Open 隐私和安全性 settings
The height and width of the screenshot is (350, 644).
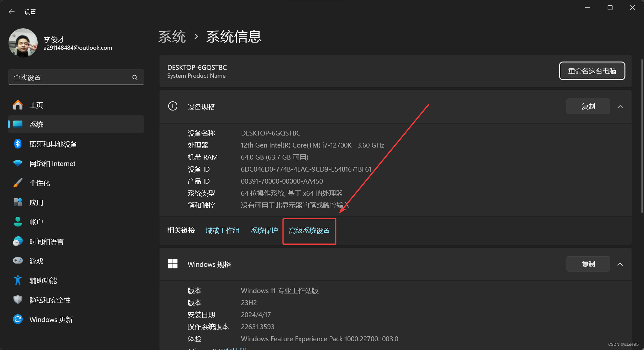click(x=76, y=300)
